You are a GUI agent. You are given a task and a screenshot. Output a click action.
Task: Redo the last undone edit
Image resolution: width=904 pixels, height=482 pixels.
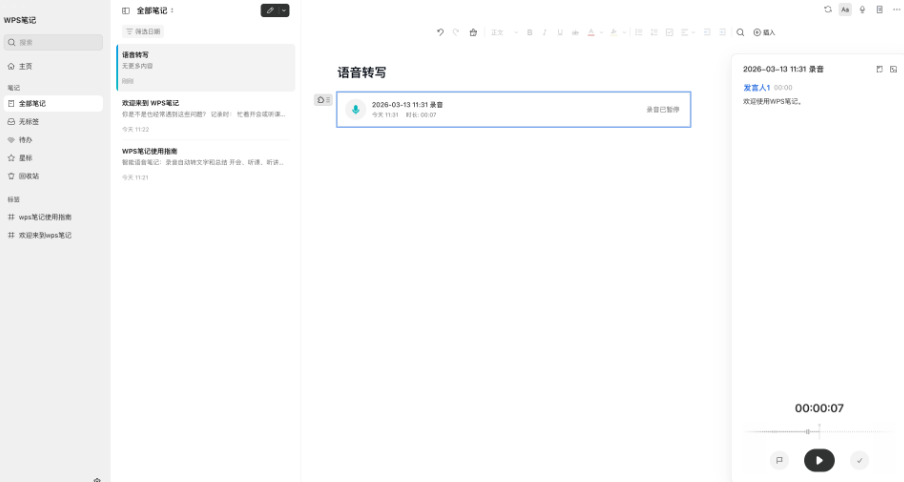point(455,32)
